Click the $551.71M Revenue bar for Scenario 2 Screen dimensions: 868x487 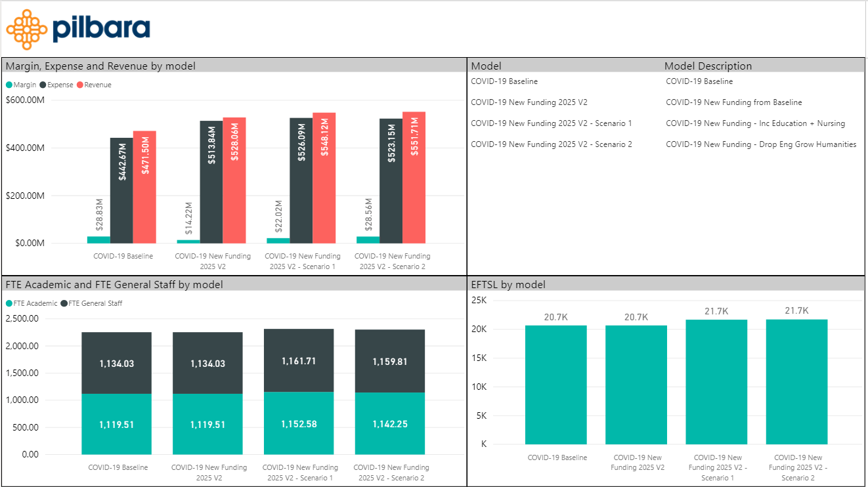[414, 177]
